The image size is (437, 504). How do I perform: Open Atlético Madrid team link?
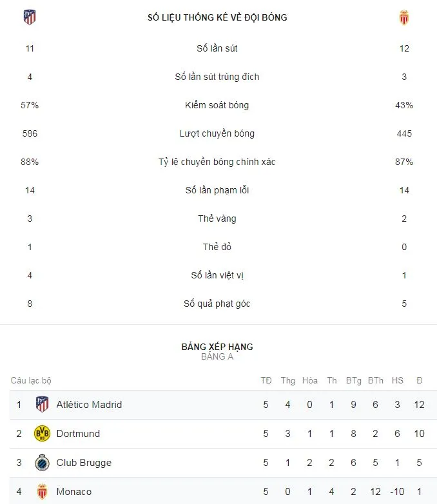(89, 405)
